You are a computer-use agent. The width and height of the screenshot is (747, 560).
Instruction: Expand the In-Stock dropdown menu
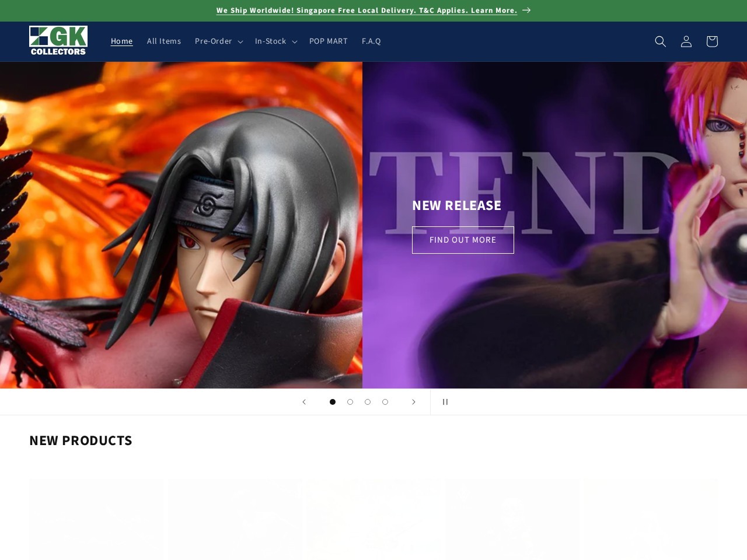[275, 41]
